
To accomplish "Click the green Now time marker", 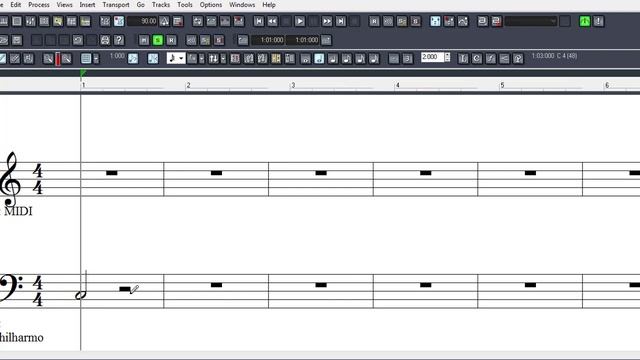I will (x=83, y=73).
